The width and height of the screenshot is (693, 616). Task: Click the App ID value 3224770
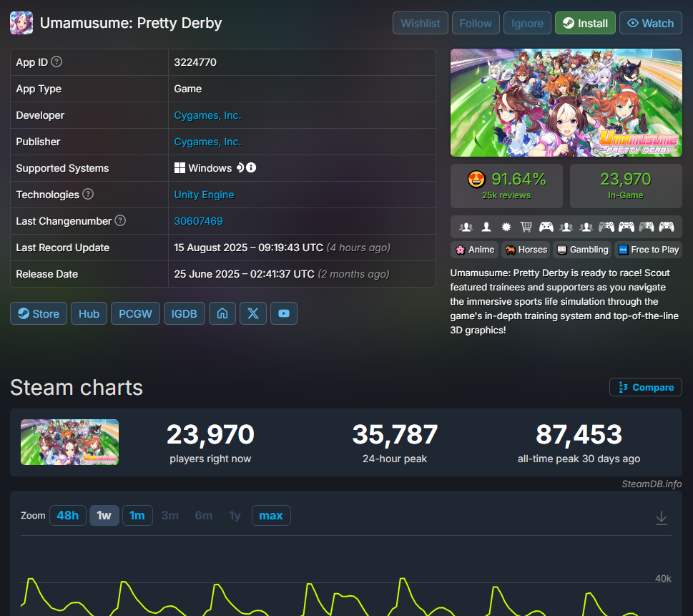195,62
